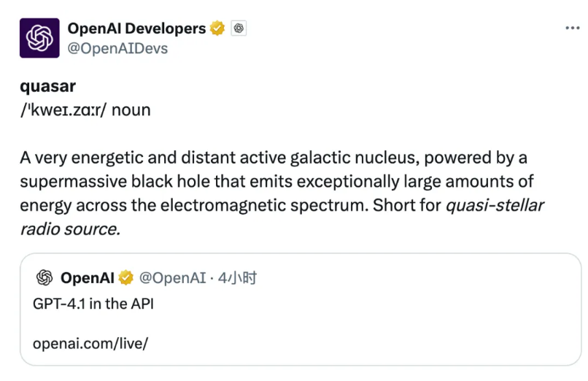Click the OpenAI name in the quoted post
588x381 pixels.
point(88,278)
